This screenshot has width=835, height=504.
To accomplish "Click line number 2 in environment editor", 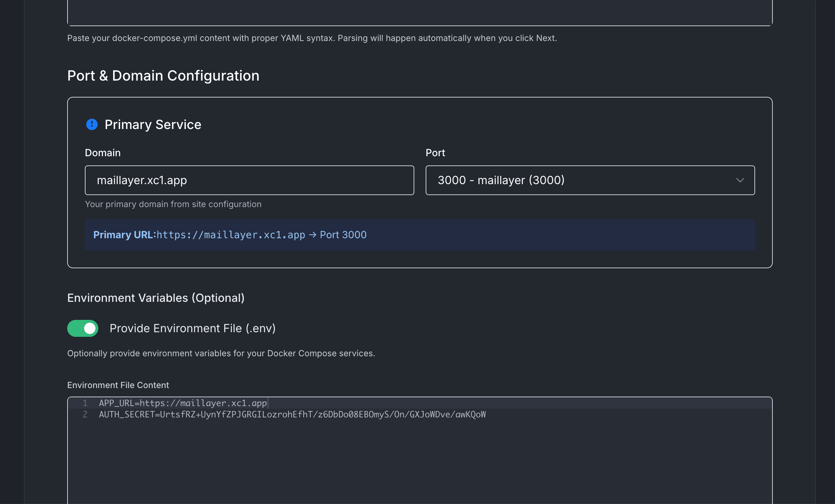I will click(85, 414).
